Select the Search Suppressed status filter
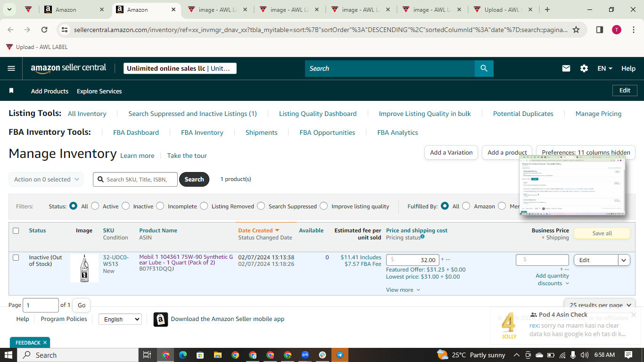Viewport: 644px width, 362px height. pyautogui.click(x=261, y=206)
